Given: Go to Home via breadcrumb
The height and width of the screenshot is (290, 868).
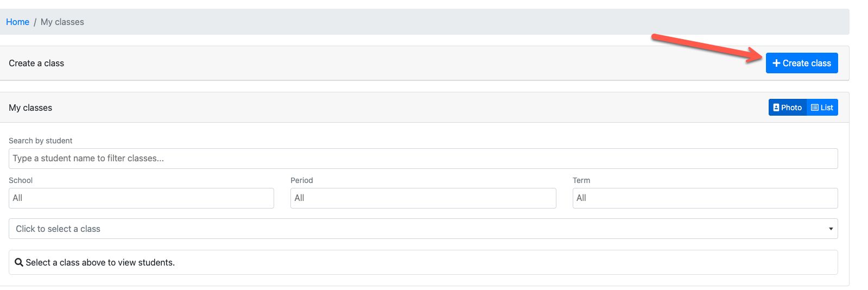Looking at the screenshot, I should click(x=17, y=22).
